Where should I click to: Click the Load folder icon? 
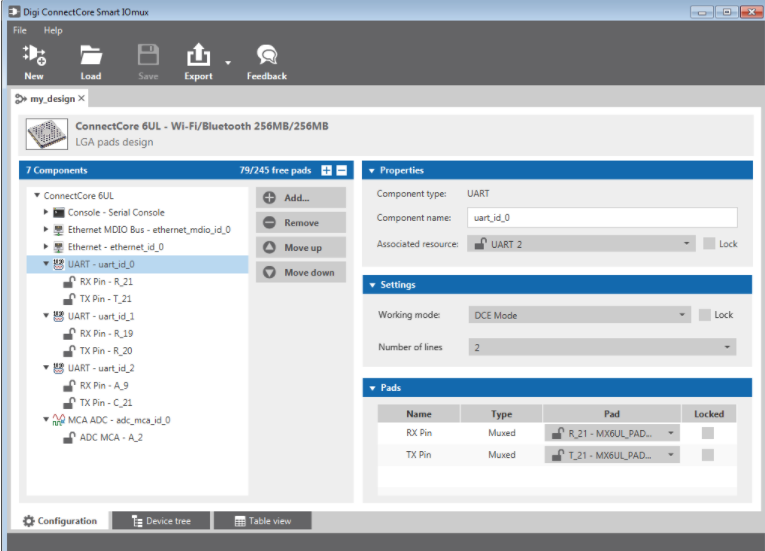[x=91, y=55]
